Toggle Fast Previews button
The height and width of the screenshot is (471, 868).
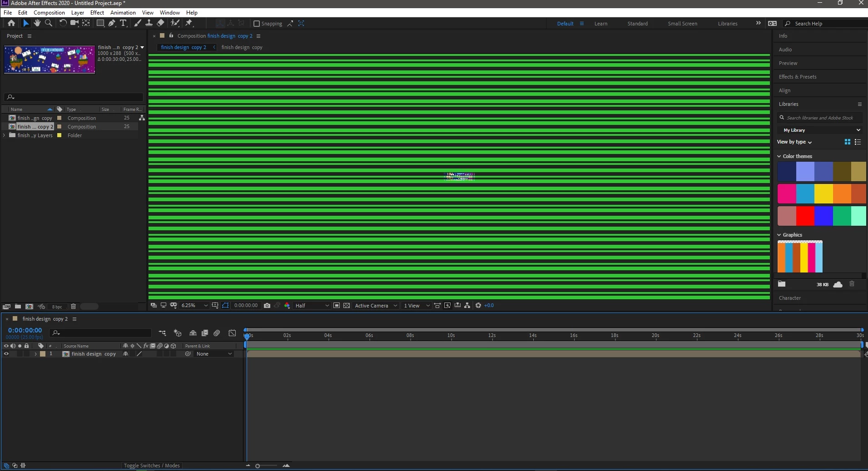447,305
